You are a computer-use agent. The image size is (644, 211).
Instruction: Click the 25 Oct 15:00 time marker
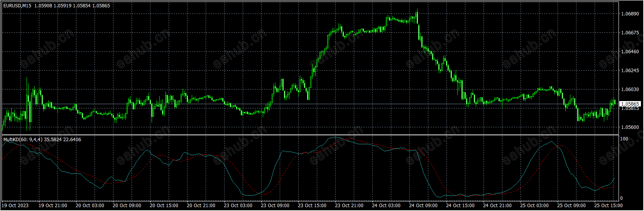tap(609, 206)
